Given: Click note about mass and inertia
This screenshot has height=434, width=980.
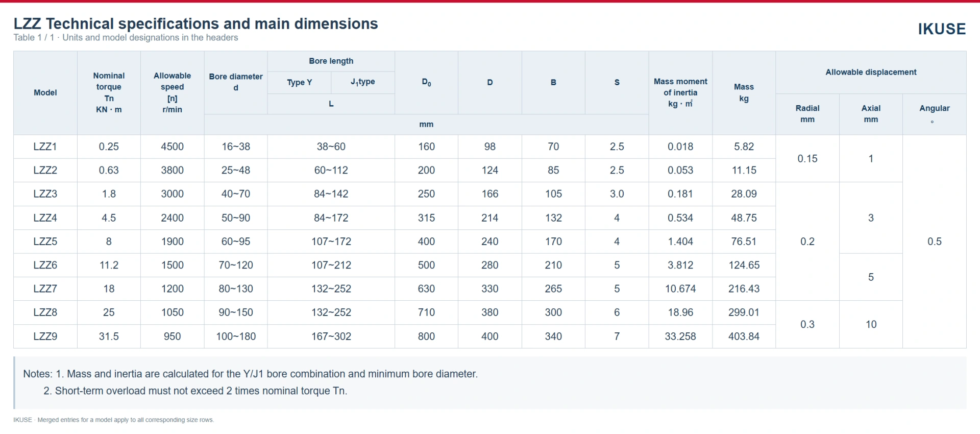Looking at the screenshot, I should tap(251, 374).
